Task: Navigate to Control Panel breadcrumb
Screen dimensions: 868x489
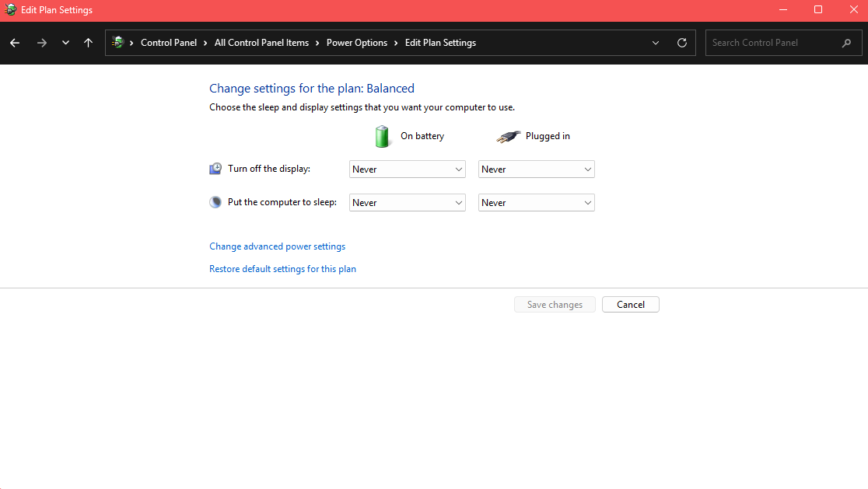Action: pyautogui.click(x=169, y=43)
